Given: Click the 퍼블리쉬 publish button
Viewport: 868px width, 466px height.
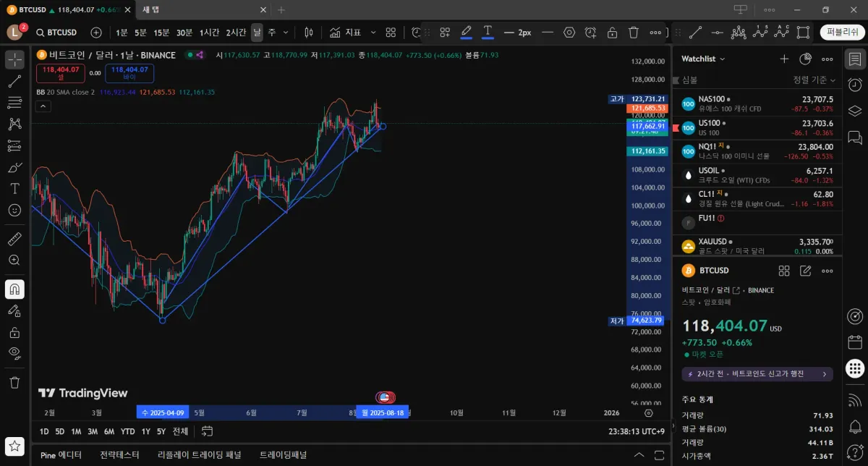Looking at the screenshot, I should 841,33.
